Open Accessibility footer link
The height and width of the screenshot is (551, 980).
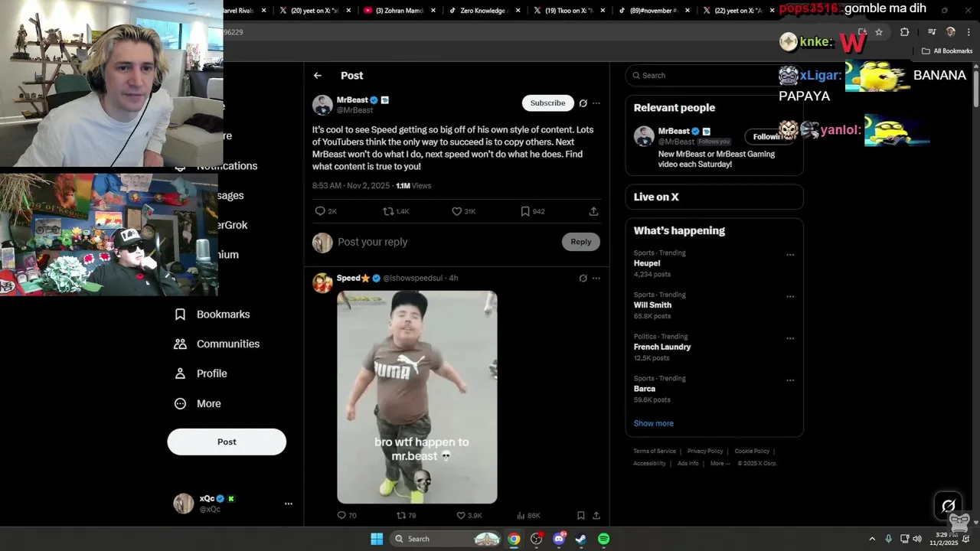(x=649, y=463)
